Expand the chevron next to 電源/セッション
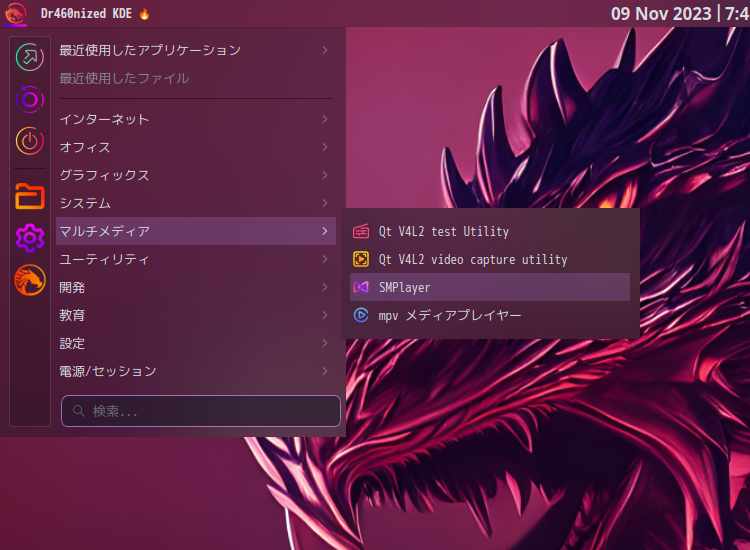The height and width of the screenshot is (550, 750). click(325, 371)
